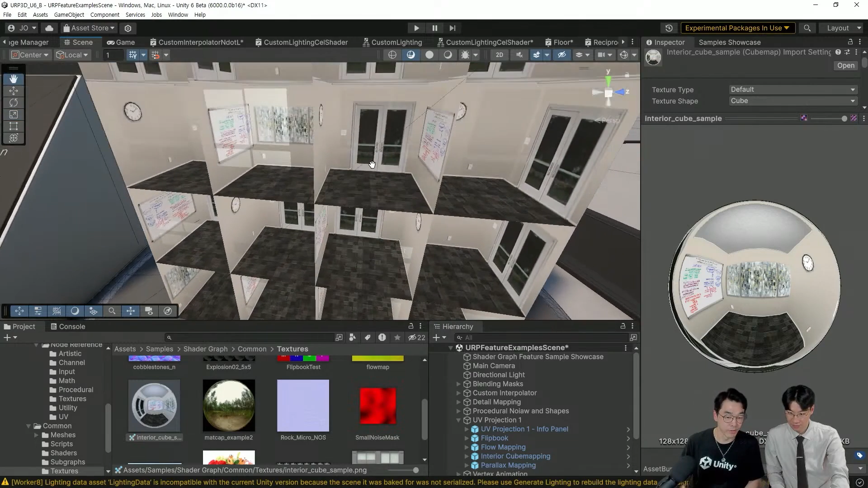
Task: Click the global search magnifier icon
Action: (x=807, y=28)
